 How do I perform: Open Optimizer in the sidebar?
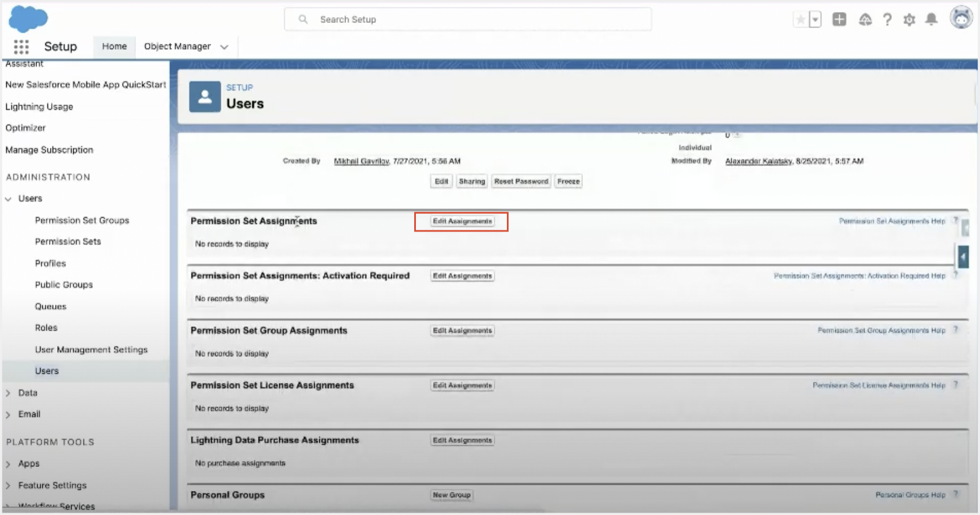[25, 128]
